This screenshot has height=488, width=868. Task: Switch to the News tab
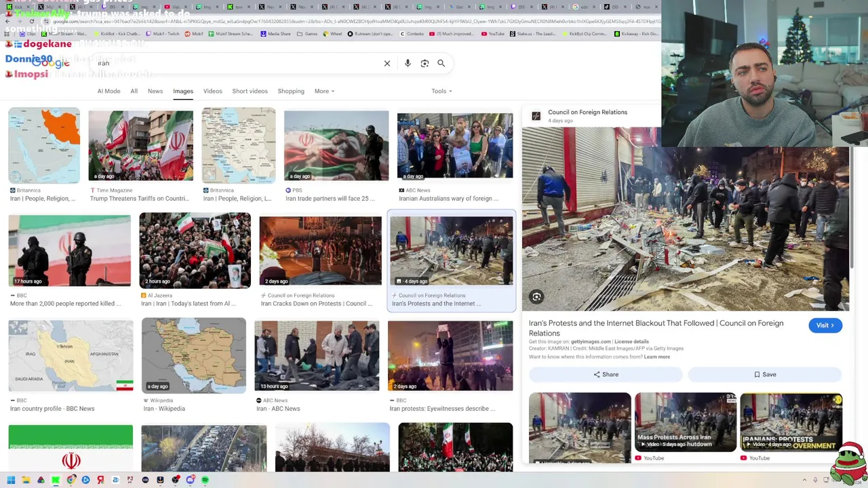[155, 91]
